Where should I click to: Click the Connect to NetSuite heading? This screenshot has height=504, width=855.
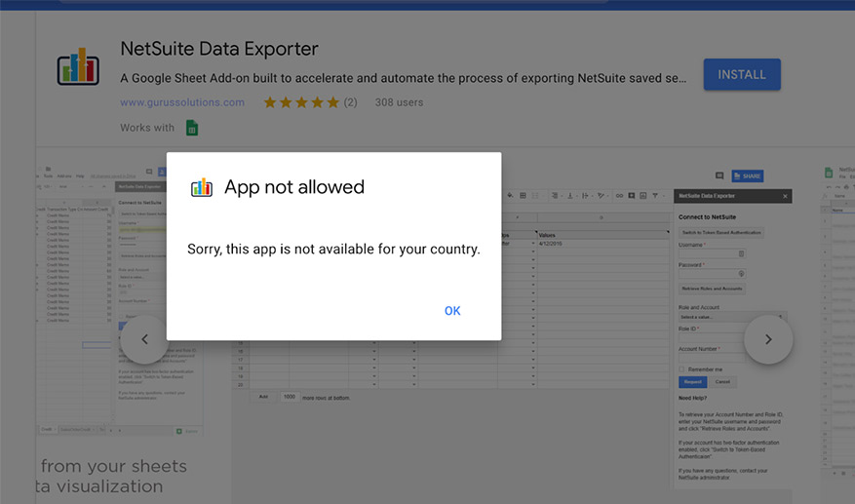point(707,217)
